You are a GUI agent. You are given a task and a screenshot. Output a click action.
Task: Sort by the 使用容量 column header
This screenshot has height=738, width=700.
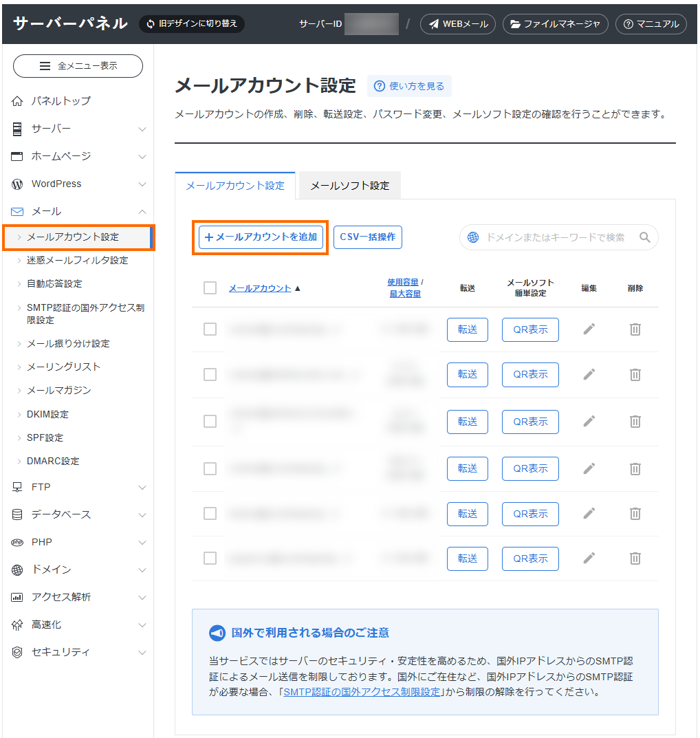[403, 282]
